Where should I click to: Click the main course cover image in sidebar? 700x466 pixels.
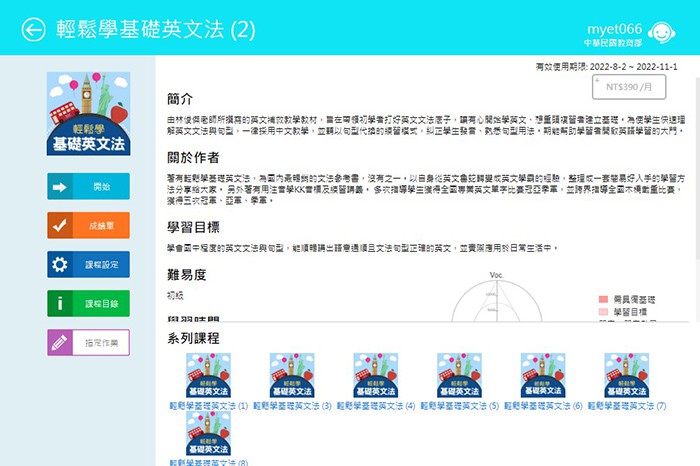pyautogui.click(x=88, y=114)
